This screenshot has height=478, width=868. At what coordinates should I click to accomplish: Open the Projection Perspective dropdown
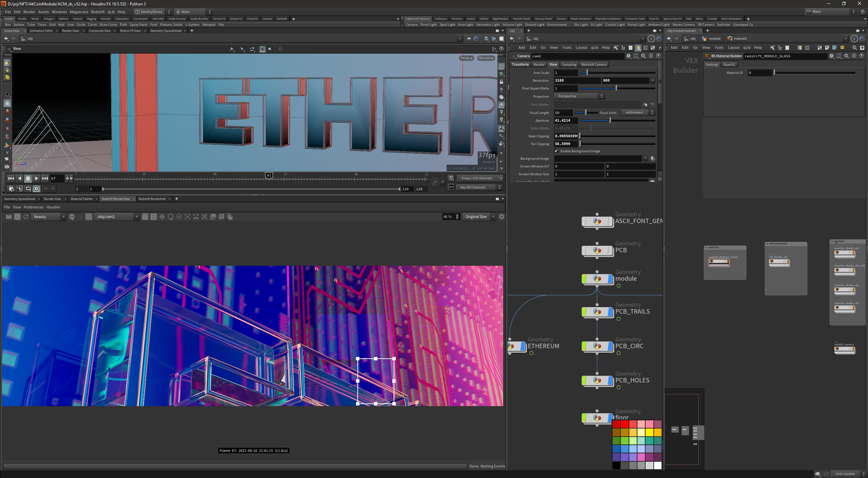(579, 96)
